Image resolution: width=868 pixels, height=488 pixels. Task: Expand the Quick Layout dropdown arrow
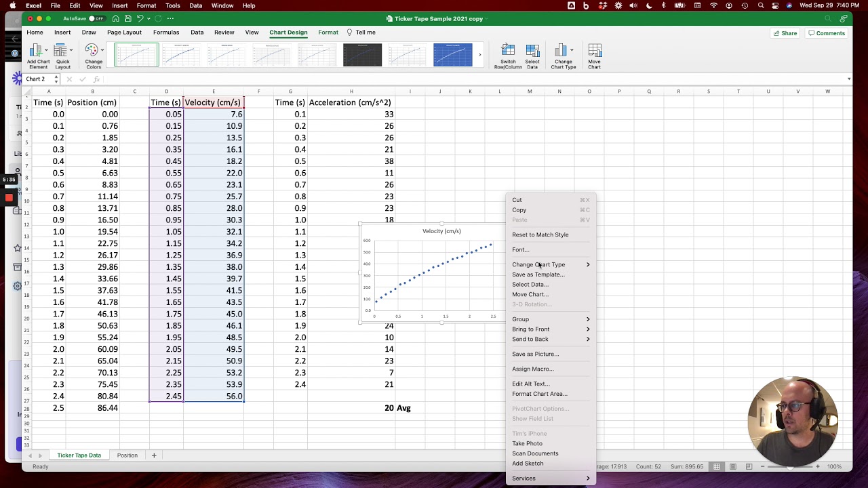click(x=71, y=50)
